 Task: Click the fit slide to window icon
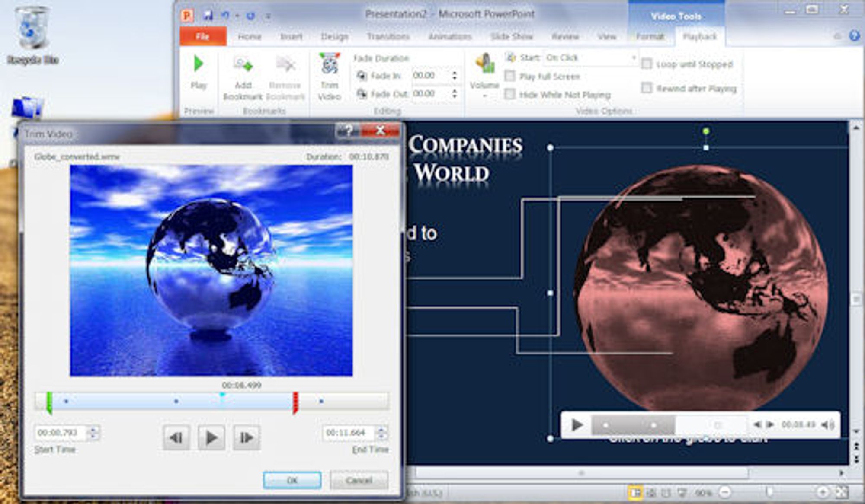[841, 492]
